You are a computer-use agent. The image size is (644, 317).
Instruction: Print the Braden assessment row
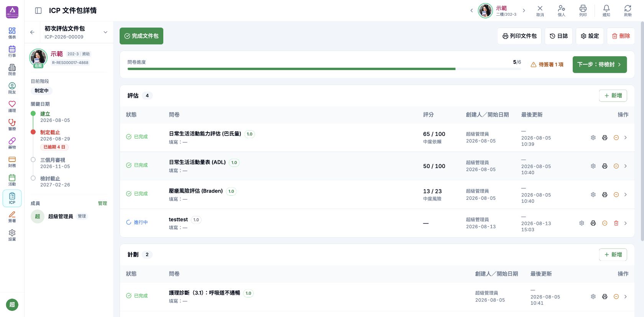point(605,194)
